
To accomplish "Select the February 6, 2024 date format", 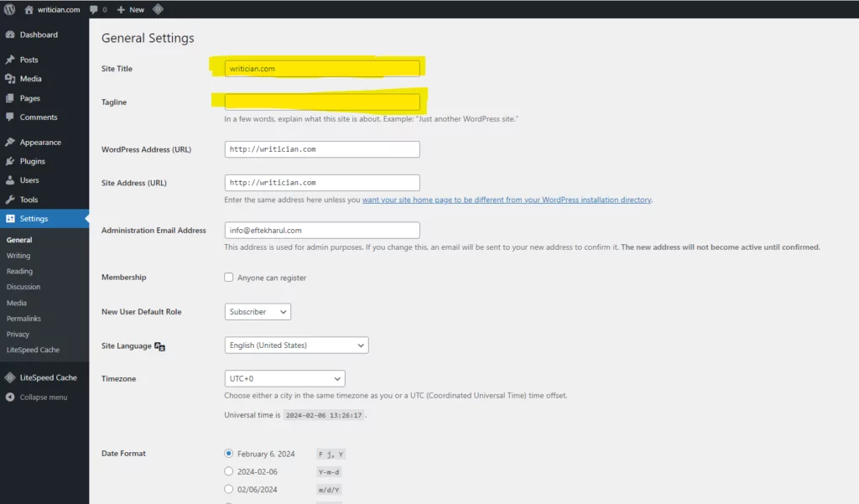I will 228,454.
